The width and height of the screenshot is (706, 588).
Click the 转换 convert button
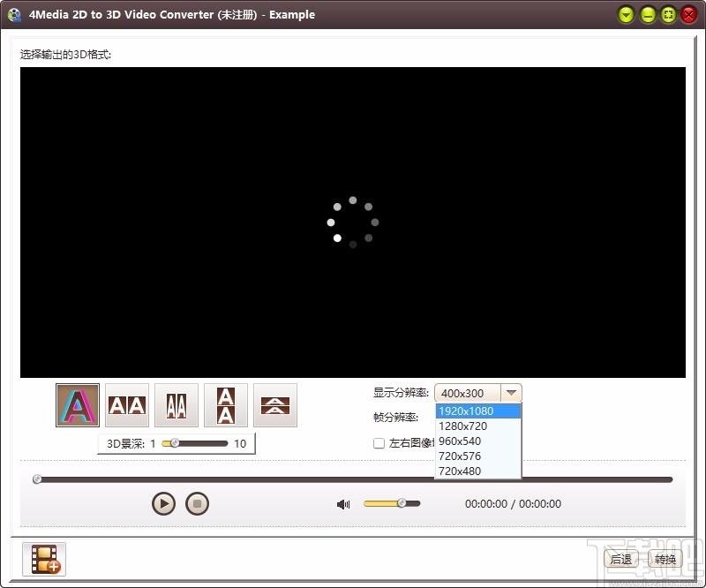point(665,559)
